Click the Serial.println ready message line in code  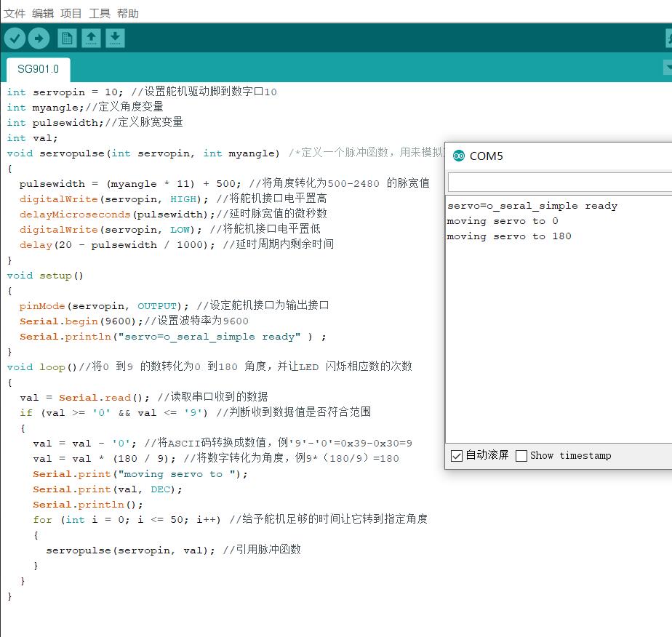(172, 337)
